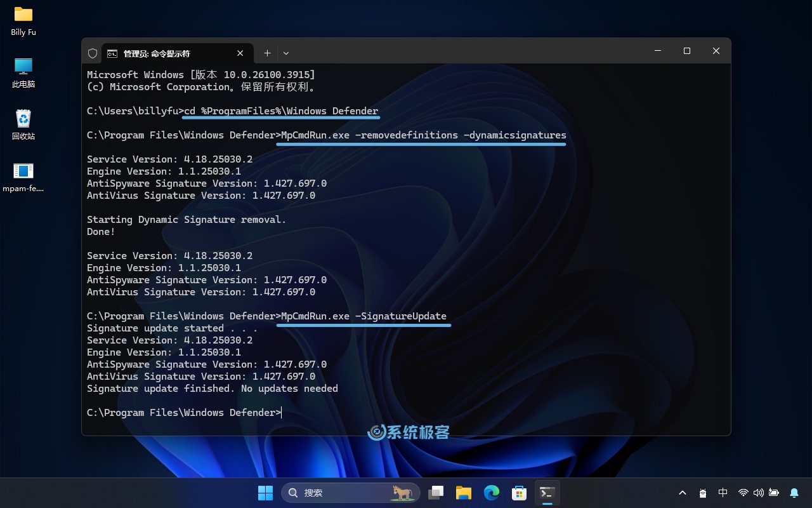The height and width of the screenshot is (508, 812).
Task: Open Microsoft Store from the taskbar
Action: (520, 493)
